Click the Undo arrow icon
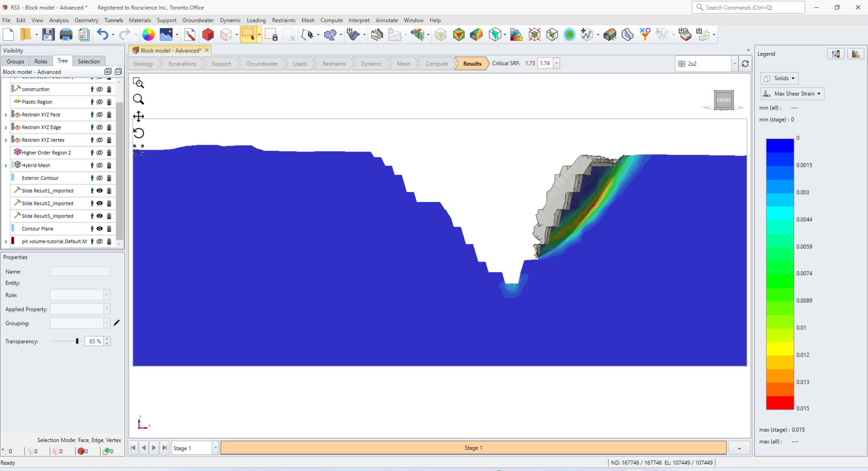 [102, 34]
